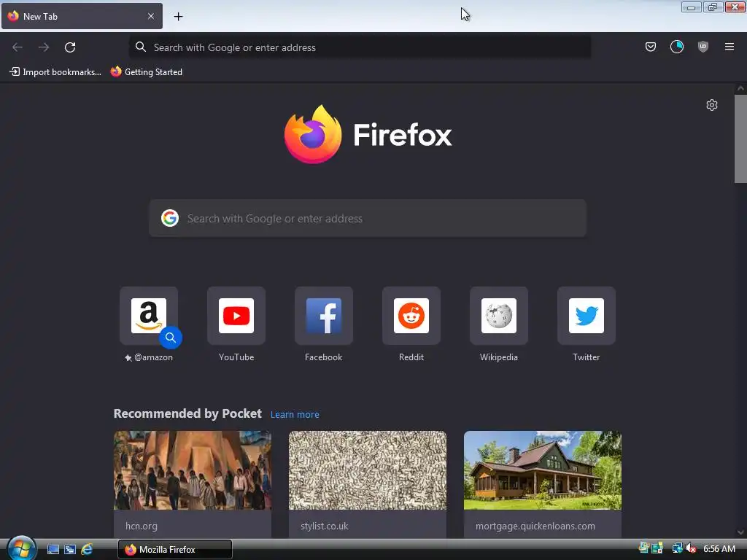
Task: Click the Firefox logo on the page
Action: 368,135
